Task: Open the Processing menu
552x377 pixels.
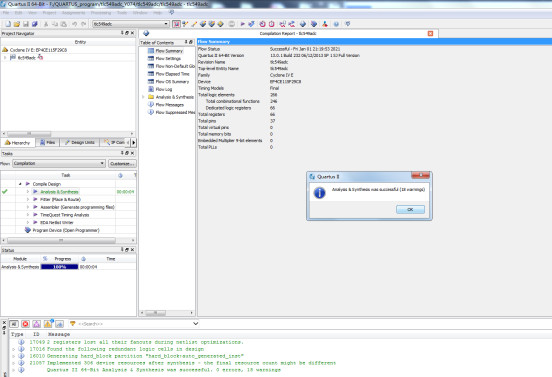Action: tap(101, 13)
